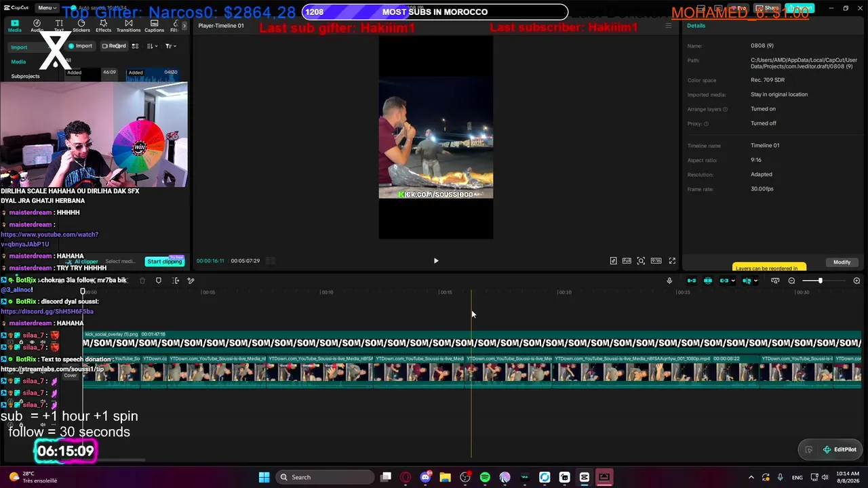
Task: Select the Details panel tab
Action: click(x=696, y=26)
